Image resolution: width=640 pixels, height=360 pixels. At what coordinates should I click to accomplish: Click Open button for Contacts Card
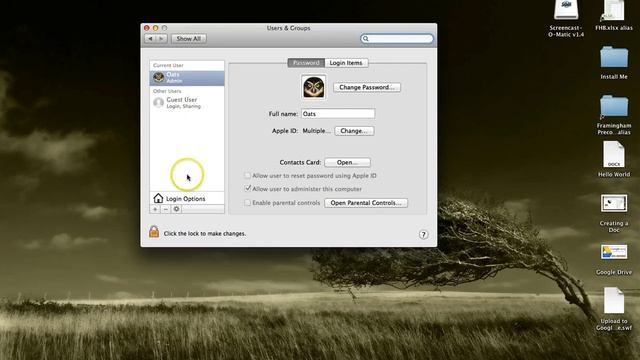tap(347, 162)
